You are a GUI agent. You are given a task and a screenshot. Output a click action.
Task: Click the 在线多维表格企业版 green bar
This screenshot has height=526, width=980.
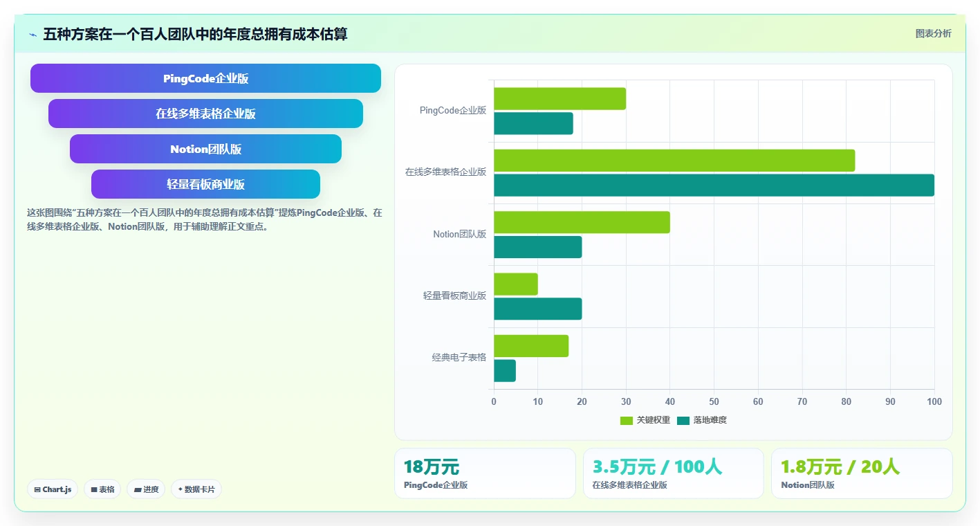coord(674,161)
